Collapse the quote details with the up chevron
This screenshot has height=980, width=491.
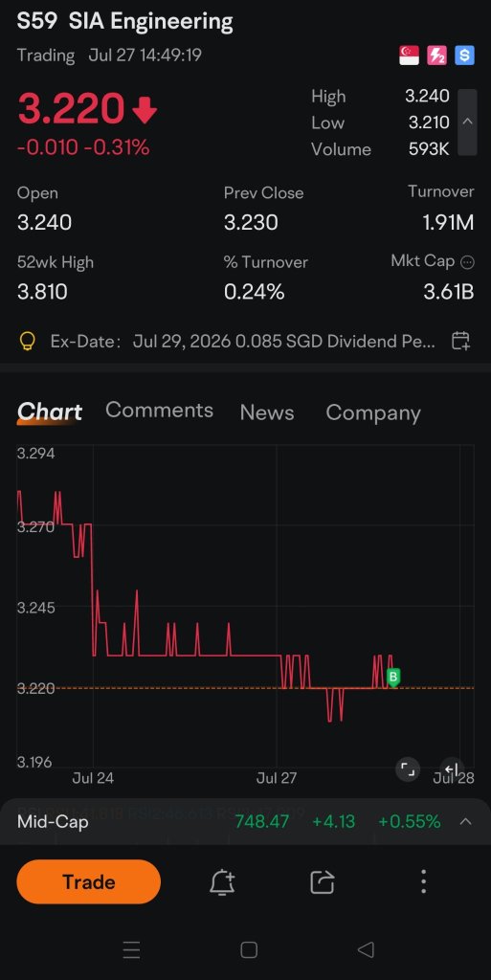[467, 122]
